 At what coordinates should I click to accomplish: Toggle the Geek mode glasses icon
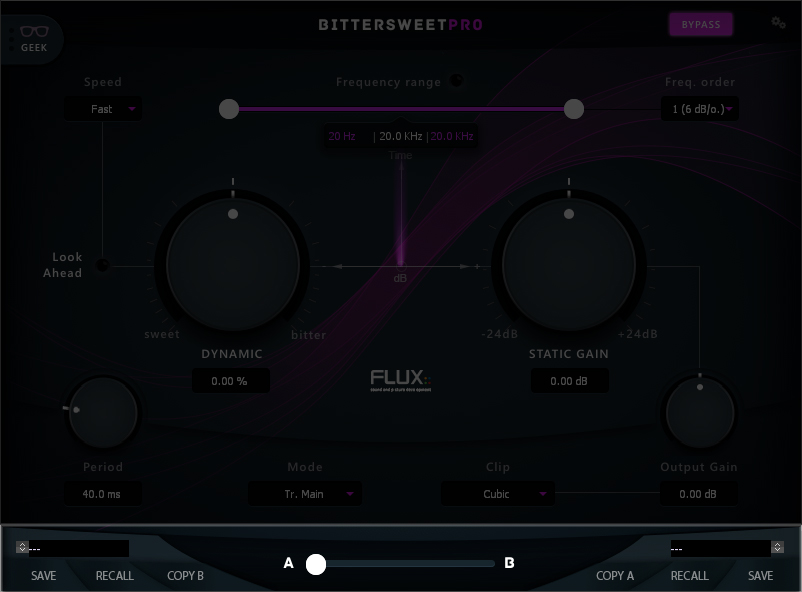pos(34,38)
